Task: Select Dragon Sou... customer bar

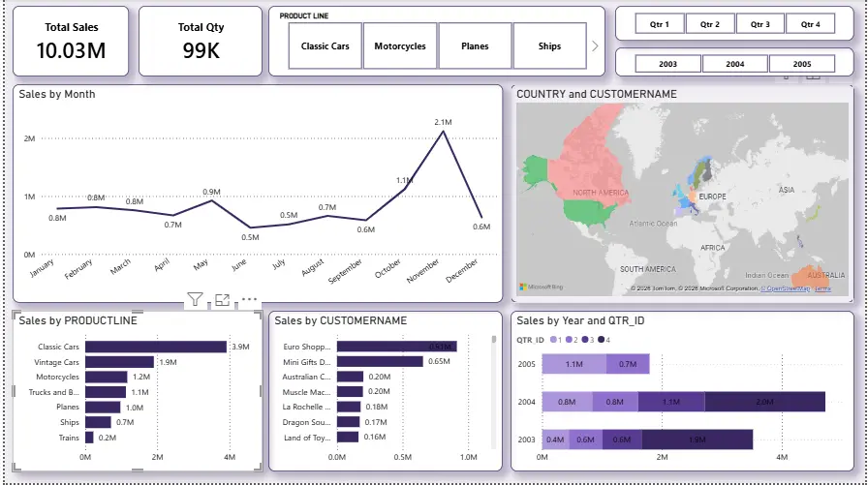Action: pos(348,422)
